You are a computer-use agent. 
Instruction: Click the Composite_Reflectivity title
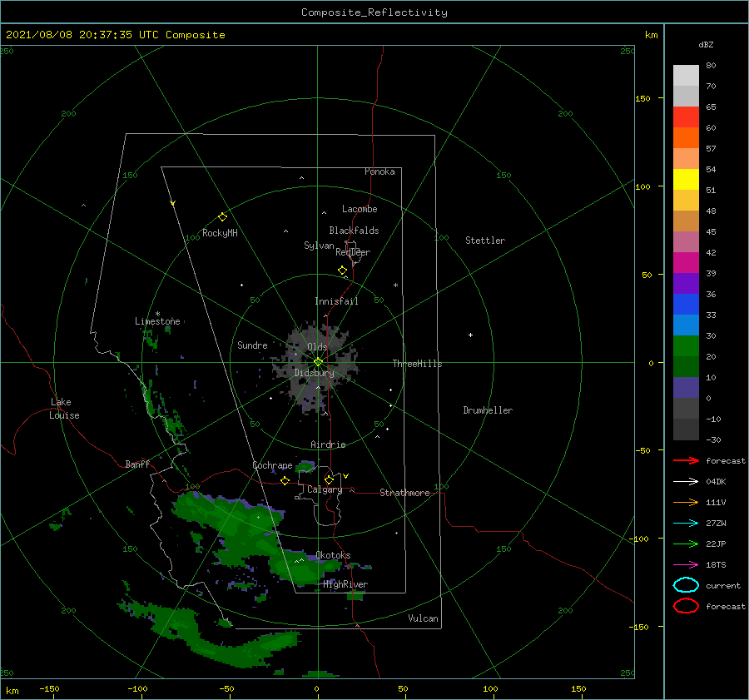point(374,12)
